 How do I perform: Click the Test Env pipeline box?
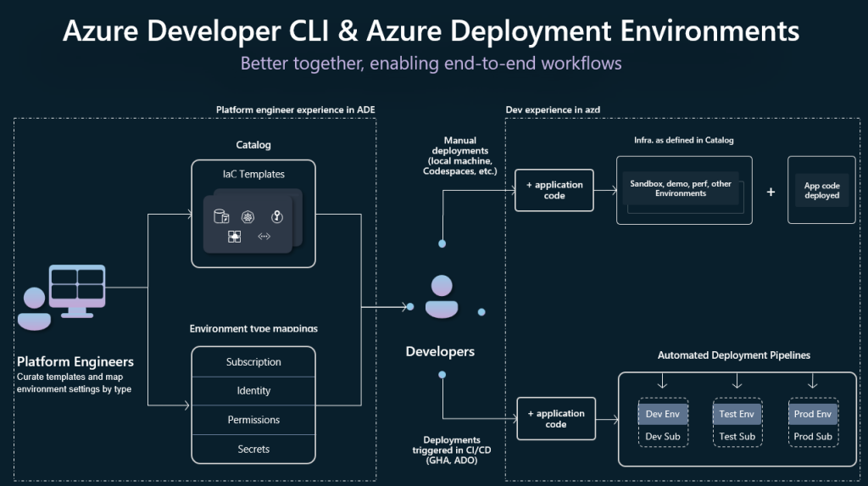pos(737,422)
